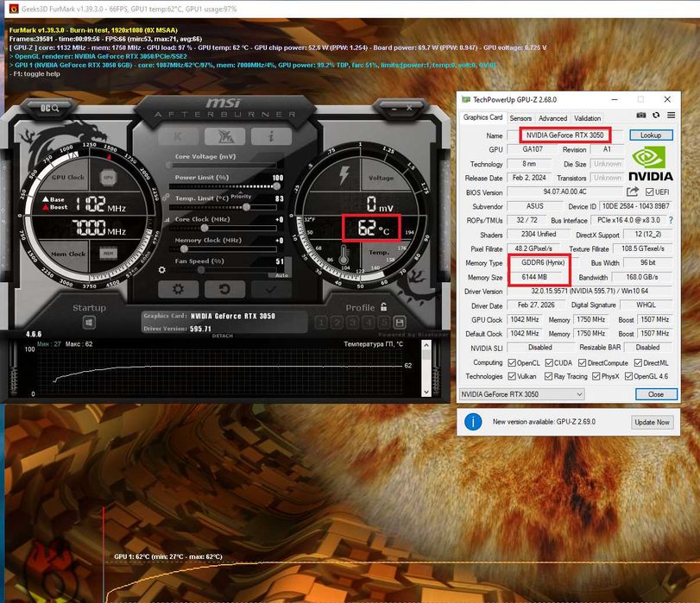Screen dimensions: 700x603
Task: Select profile slot 5 in Afterburner
Action: (383, 322)
